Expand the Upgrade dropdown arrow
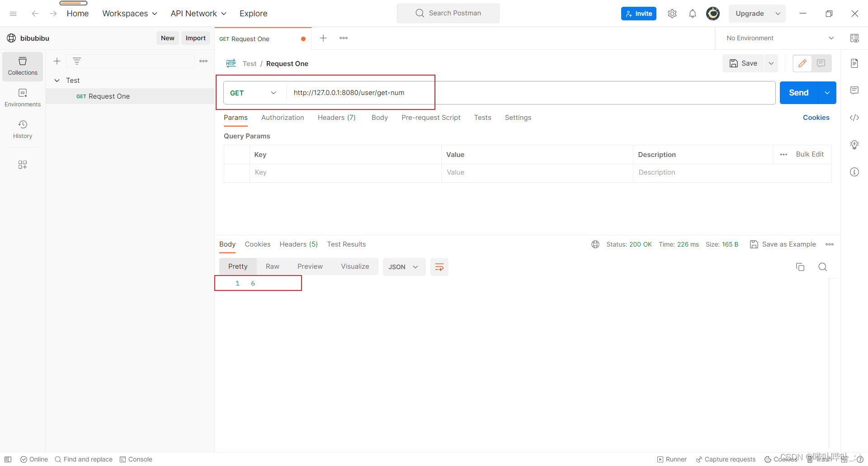The height and width of the screenshot is (466, 868). [778, 14]
